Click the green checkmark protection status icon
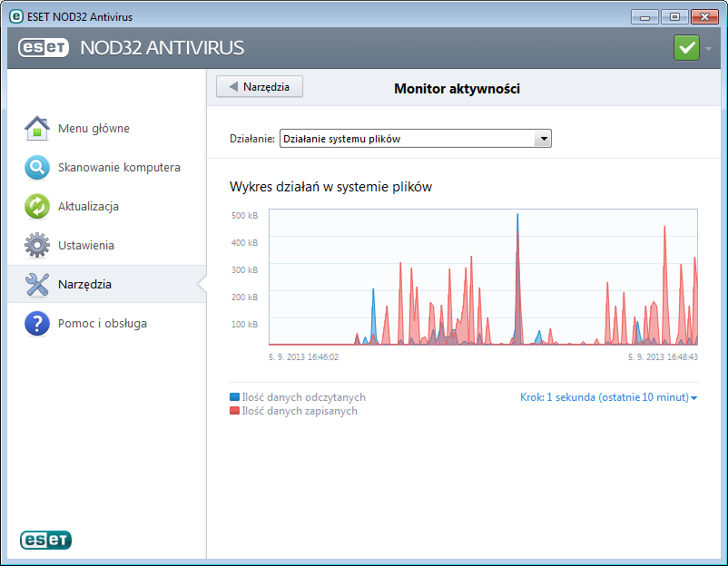 (686, 48)
